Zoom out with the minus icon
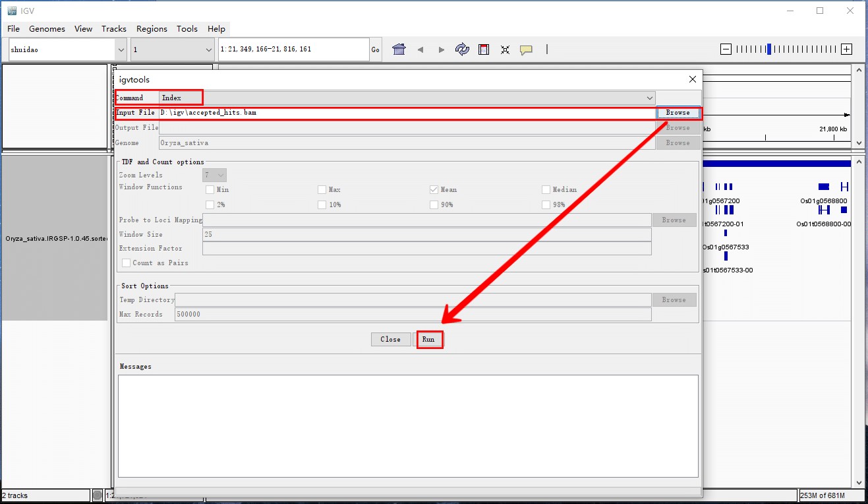The width and height of the screenshot is (868, 504). [x=726, y=49]
